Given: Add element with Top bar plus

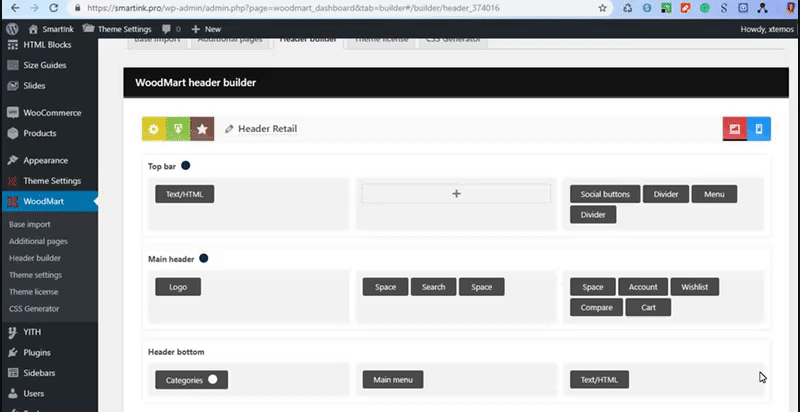Looking at the screenshot, I should coord(456,194).
